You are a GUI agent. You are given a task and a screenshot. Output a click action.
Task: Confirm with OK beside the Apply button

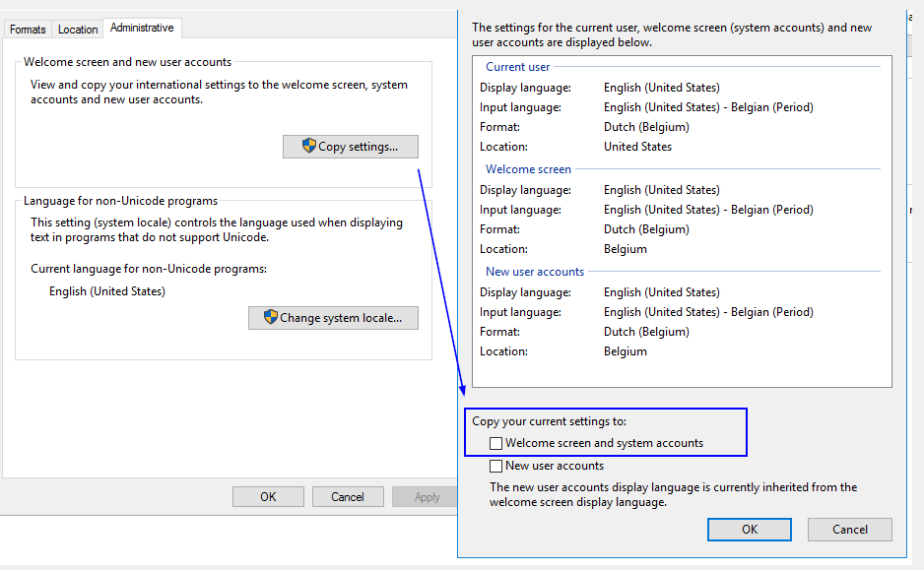click(268, 497)
